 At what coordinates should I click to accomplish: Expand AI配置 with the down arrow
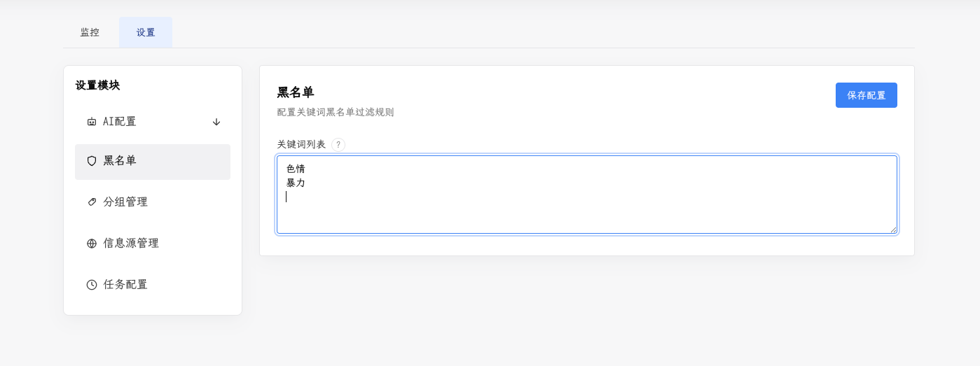tap(216, 122)
